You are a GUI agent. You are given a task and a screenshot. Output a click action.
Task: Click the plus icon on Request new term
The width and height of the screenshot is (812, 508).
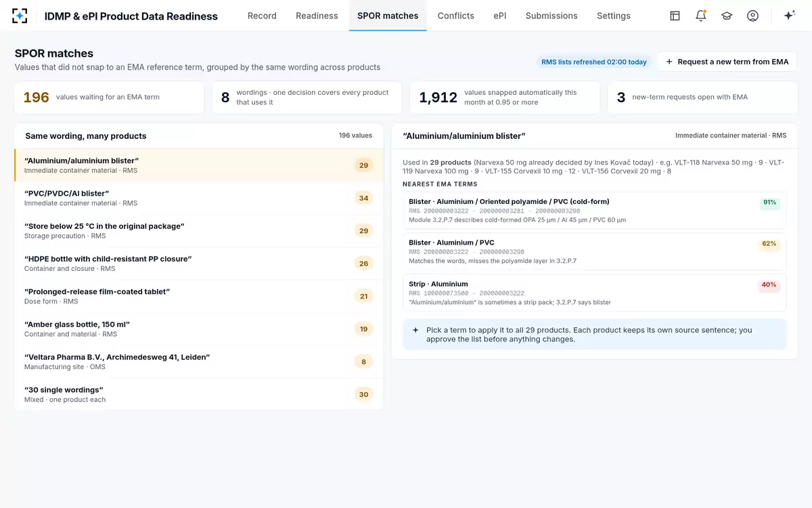pyautogui.click(x=669, y=62)
